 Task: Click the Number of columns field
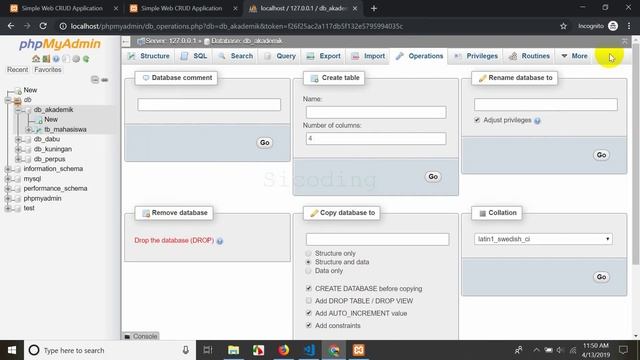coord(376,138)
